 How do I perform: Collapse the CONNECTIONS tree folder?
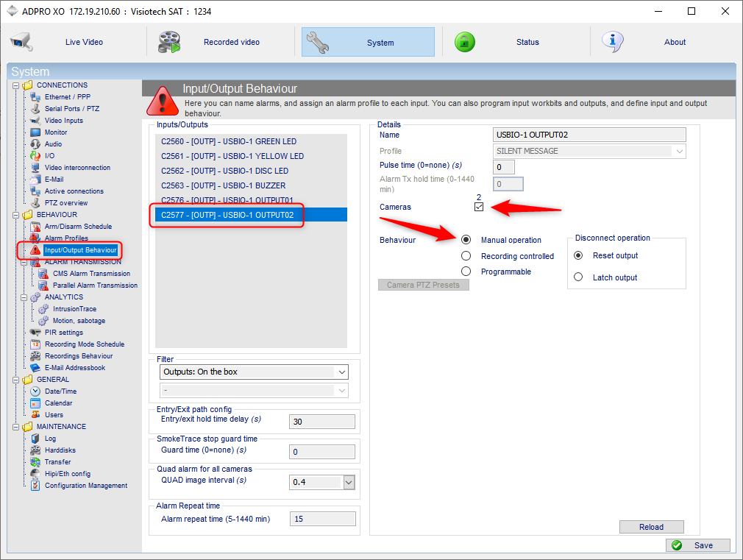tap(15, 85)
